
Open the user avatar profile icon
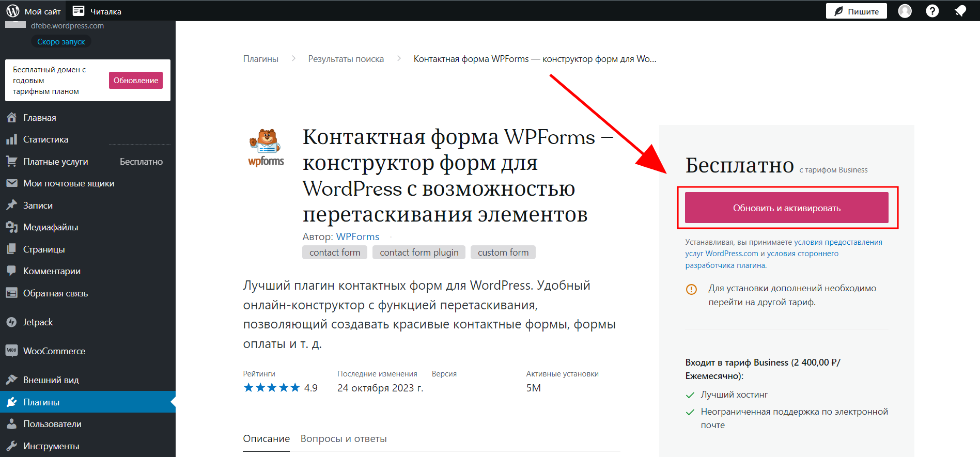coord(905,11)
